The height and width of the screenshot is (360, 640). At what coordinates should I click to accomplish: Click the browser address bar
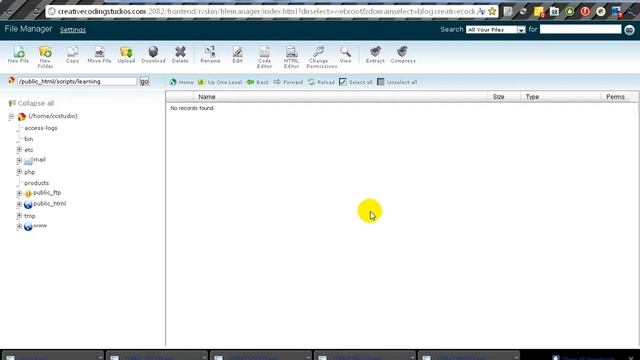[265, 11]
